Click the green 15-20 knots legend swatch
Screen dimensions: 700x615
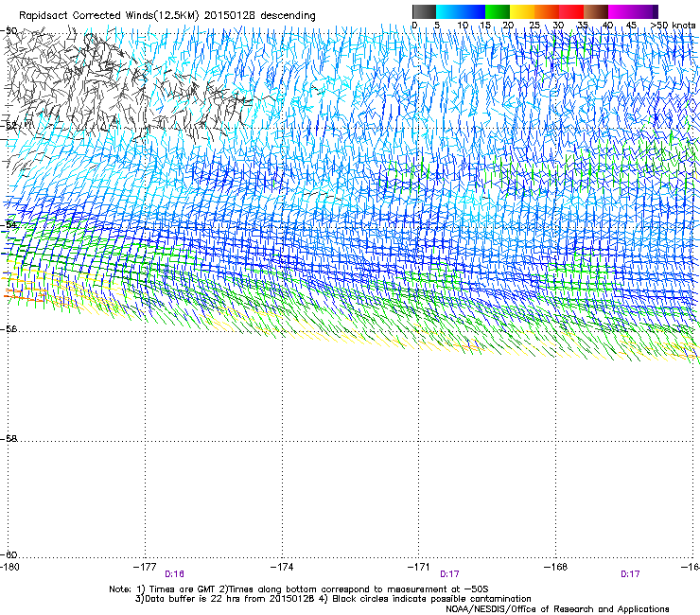(x=498, y=11)
